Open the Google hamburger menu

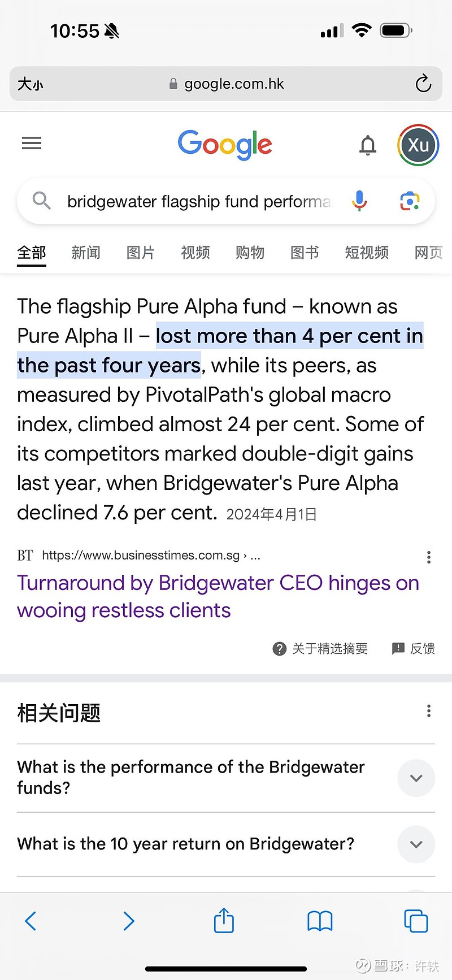click(x=32, y=144)
